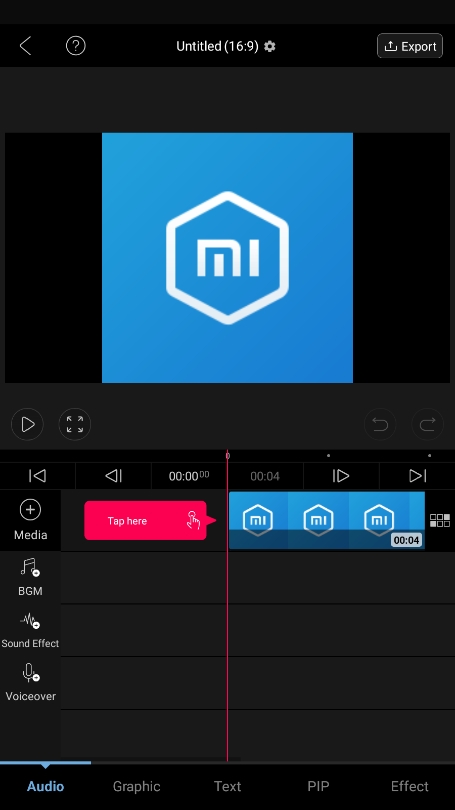Jump to timeline end
455x810 pixels.
point(417,476)
